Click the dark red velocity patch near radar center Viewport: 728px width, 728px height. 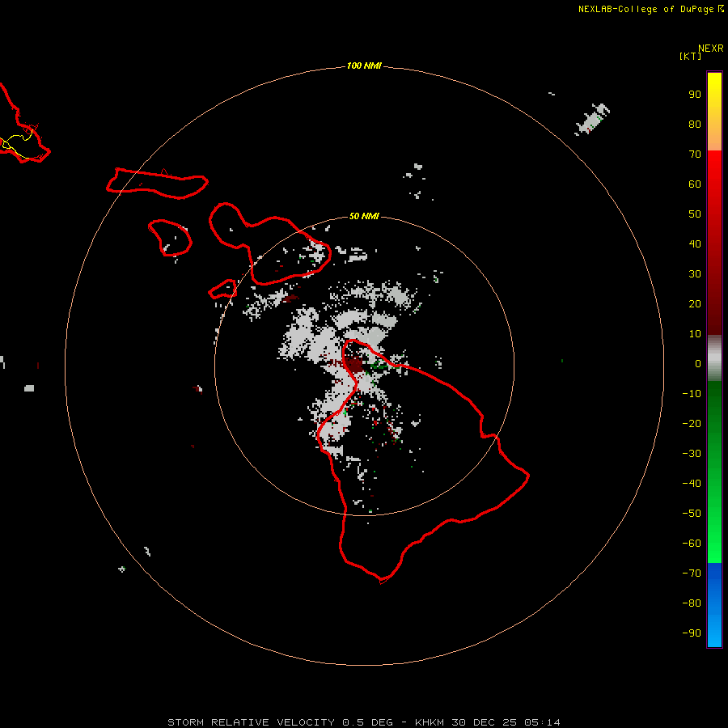[354, 365]
